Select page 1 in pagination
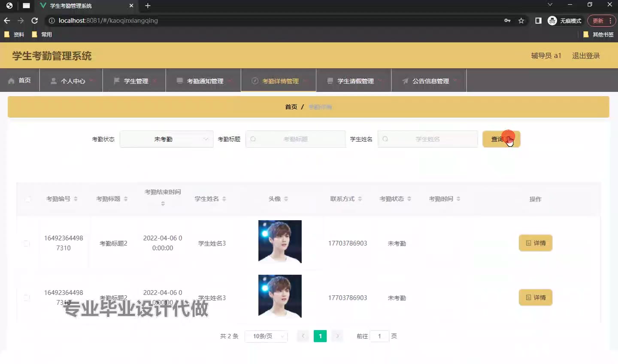618x364 pixels. pos(320,336)
